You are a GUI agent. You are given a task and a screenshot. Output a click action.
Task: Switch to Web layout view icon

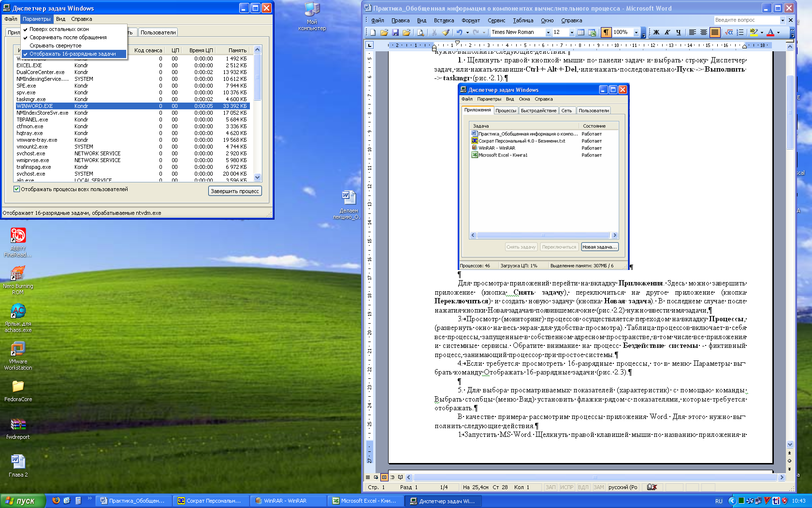tap(376, 477)
